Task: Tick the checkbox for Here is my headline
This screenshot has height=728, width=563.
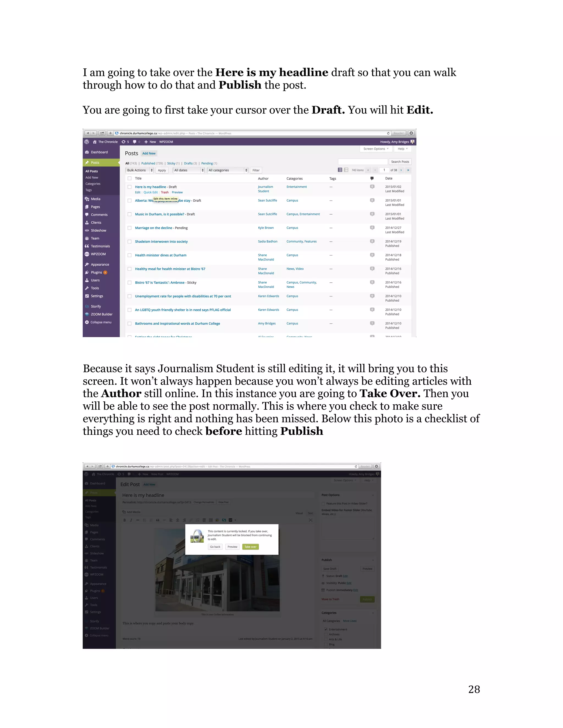Action: tap(129, 187)
